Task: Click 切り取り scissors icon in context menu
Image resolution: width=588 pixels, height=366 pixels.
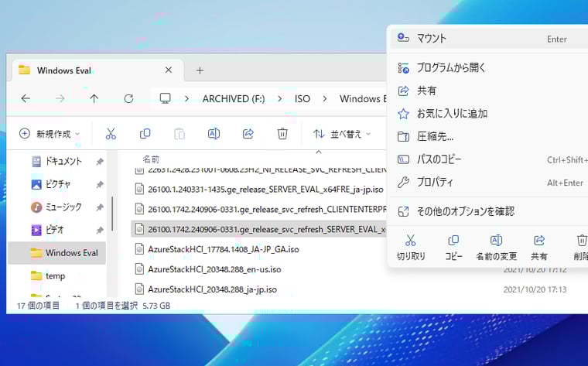Action: click(411, 241)
